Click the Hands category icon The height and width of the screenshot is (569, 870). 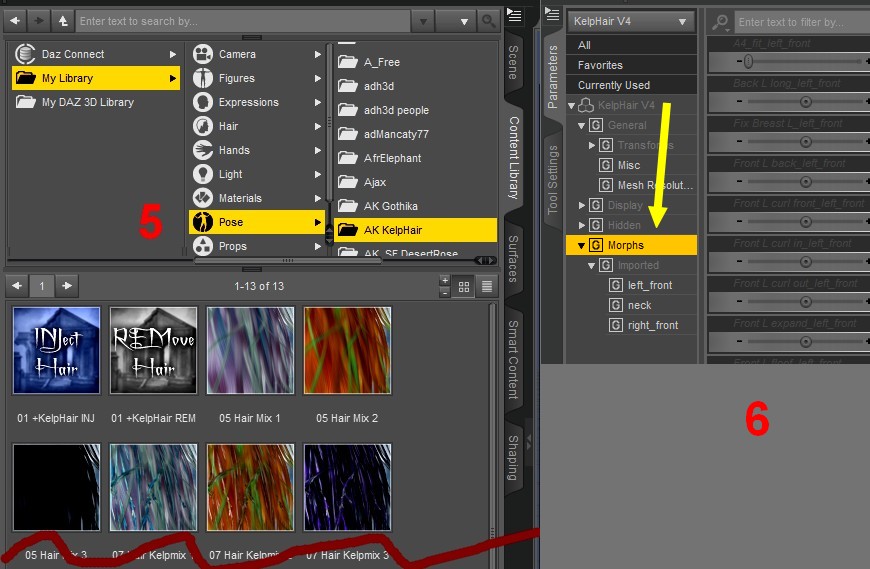point(203,150)
